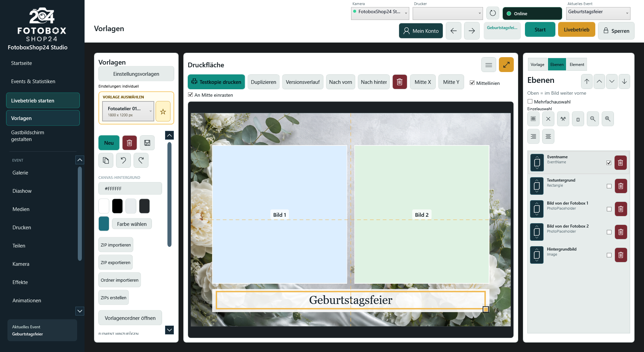
Task: Click the red delete button in the Druckfläche toolbar
Action: (399, 82)
